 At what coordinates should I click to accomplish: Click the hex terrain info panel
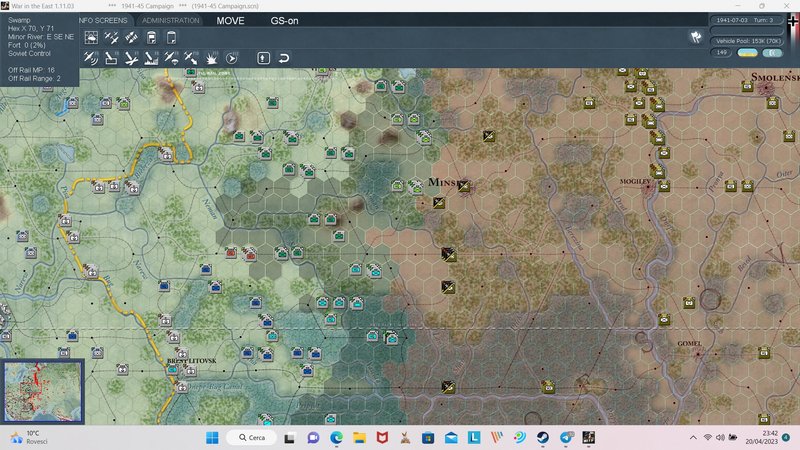tap(39, 49)
